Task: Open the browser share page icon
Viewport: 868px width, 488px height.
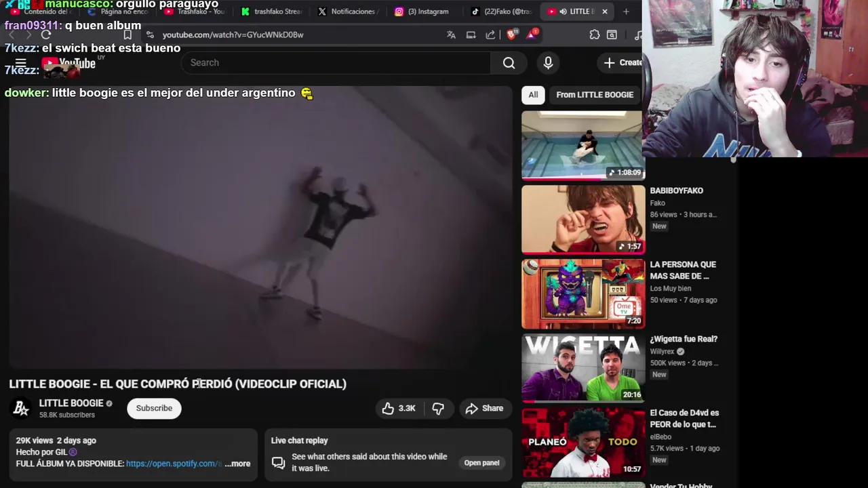Action: (490, 35)
